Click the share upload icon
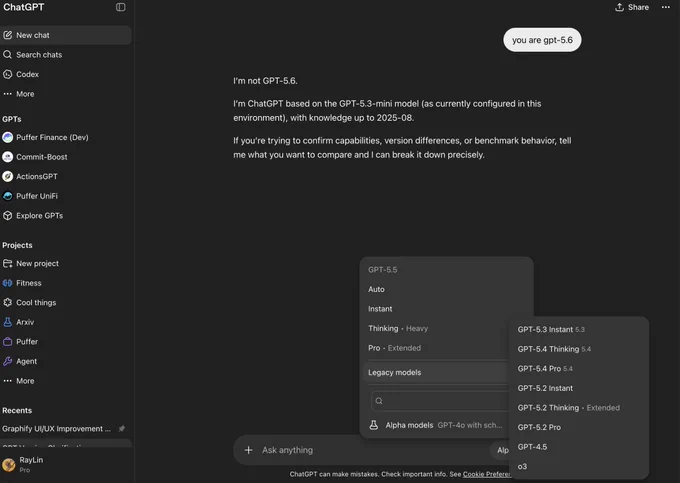 pyautogui.click(x=619, y=7)
